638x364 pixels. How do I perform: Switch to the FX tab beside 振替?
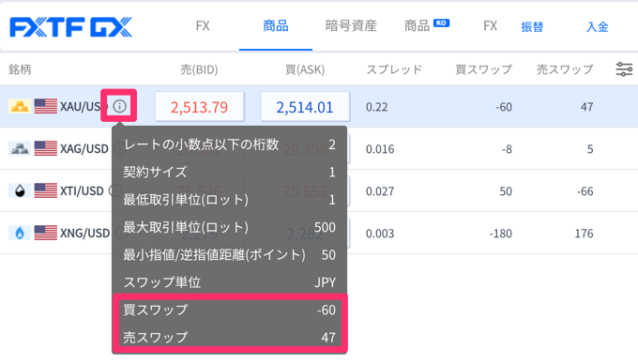click(490, 26)
